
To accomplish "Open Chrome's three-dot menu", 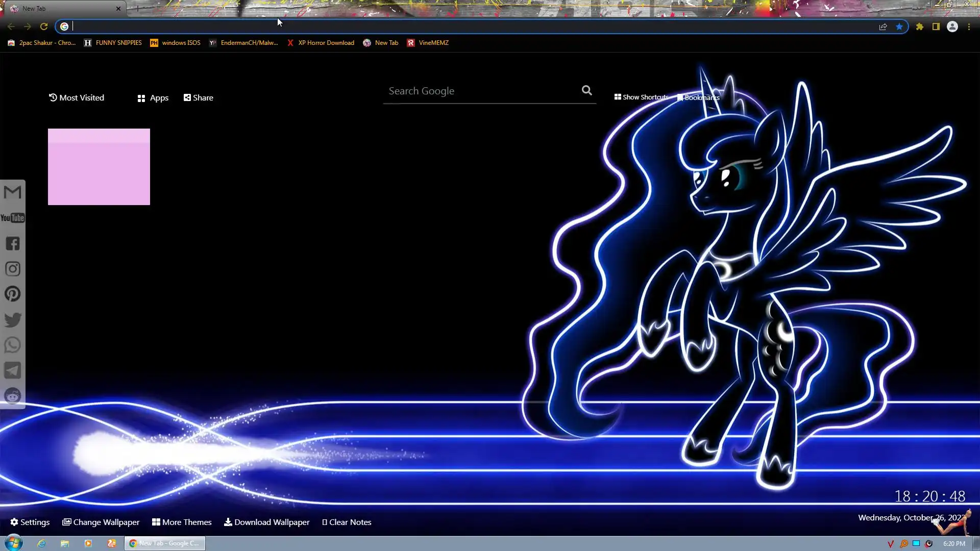I will (x=969, y=27).
